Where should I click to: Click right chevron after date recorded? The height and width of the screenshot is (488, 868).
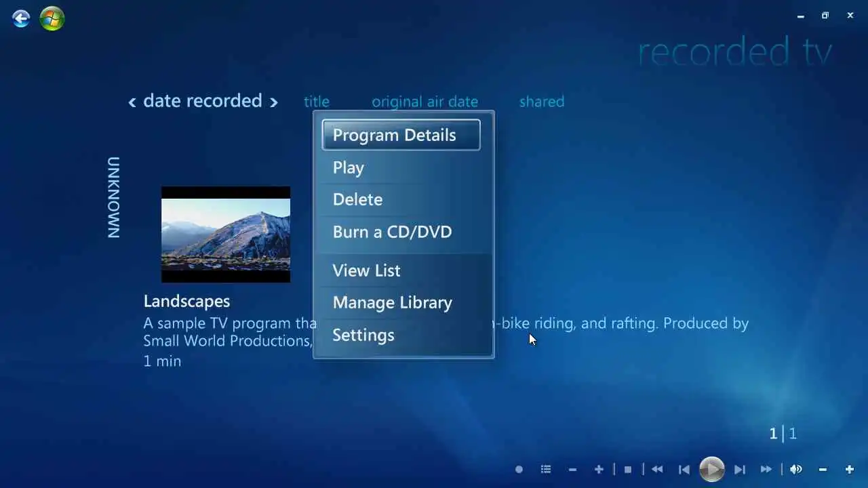coord(273,102)
